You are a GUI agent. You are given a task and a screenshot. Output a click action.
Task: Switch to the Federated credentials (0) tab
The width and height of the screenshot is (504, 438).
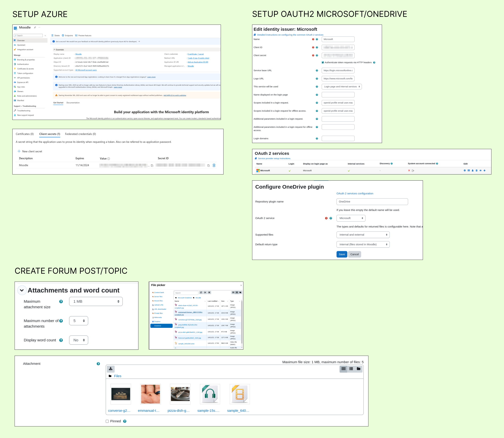click(80, 134)
